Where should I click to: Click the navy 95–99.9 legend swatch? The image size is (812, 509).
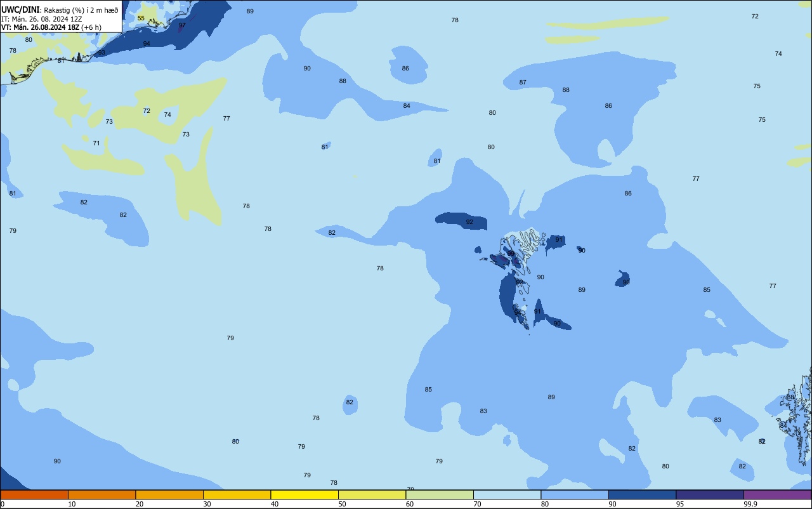pyautogui.click(x=710, y=494)
